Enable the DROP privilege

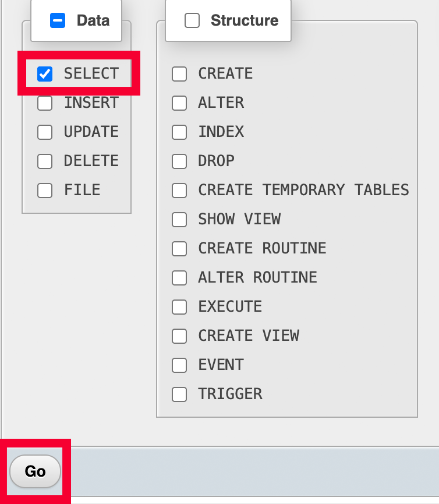[179, 161]
